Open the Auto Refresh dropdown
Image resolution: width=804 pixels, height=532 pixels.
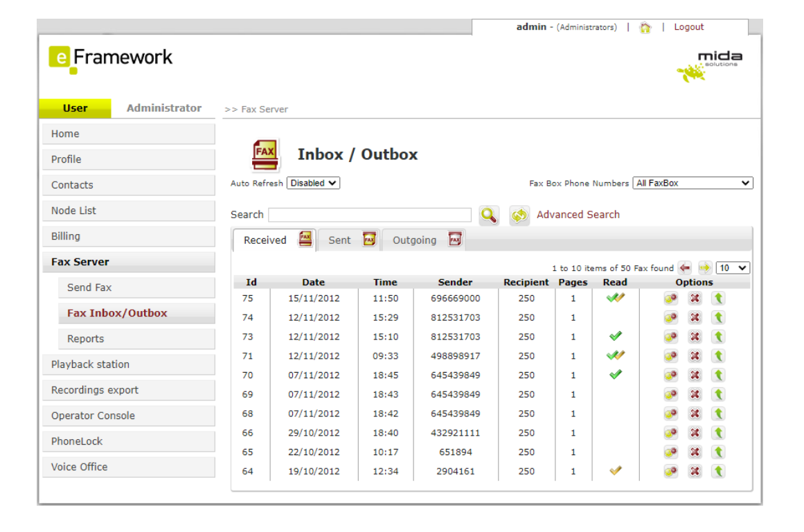tap(313, 183)
